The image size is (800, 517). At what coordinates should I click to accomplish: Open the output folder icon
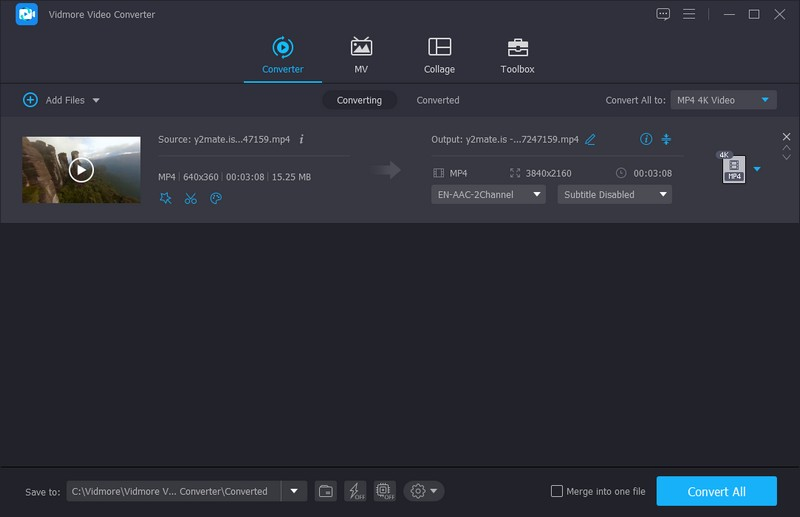coord(326,491)
